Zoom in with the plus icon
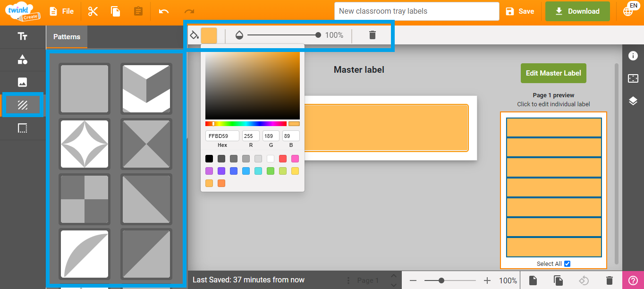 (x=488, y=280)
